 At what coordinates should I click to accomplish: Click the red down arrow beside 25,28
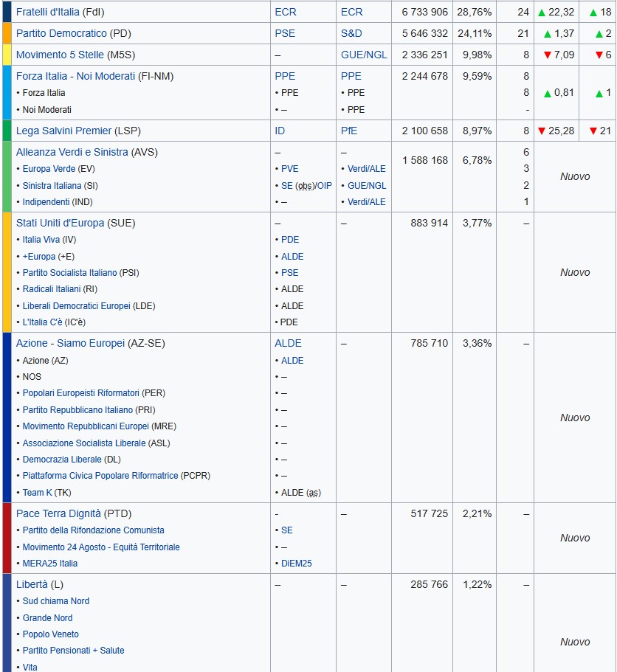point(542,131)
